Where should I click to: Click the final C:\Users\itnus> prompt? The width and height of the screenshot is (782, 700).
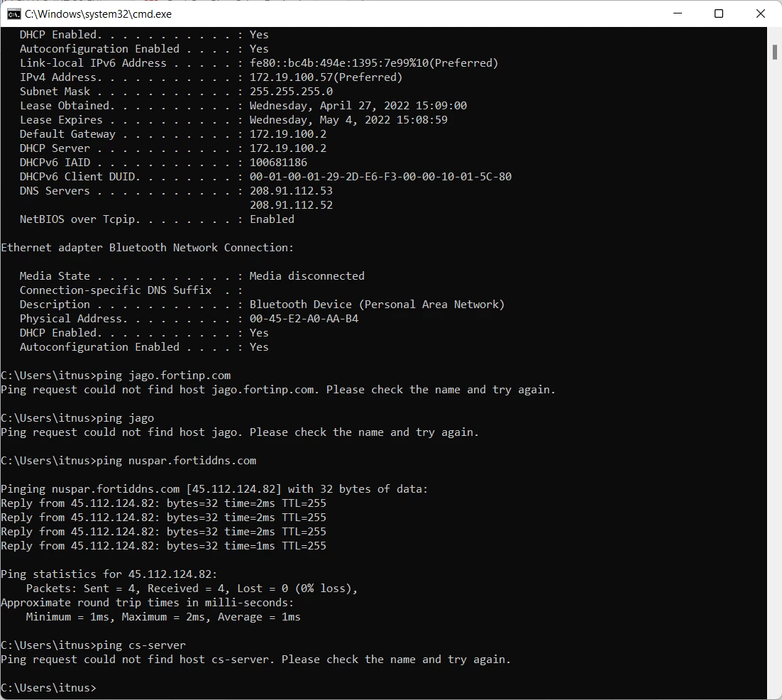click(48, 688)
